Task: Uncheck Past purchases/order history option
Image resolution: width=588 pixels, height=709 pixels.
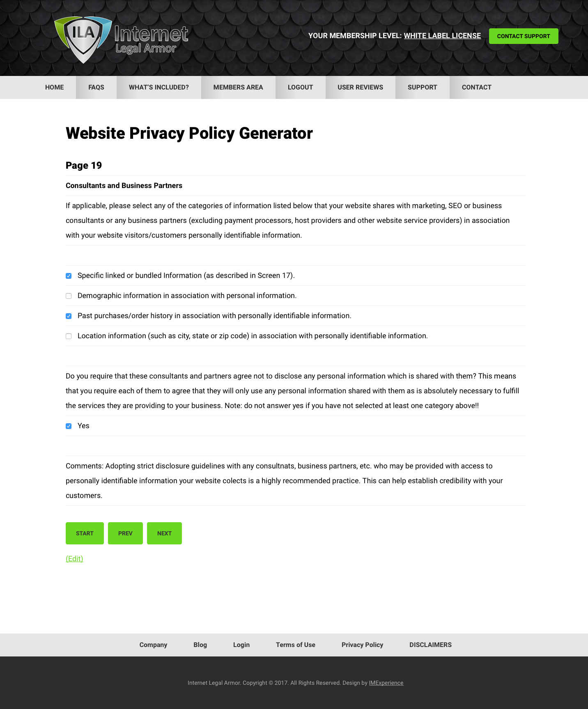Action: (68, 316)
